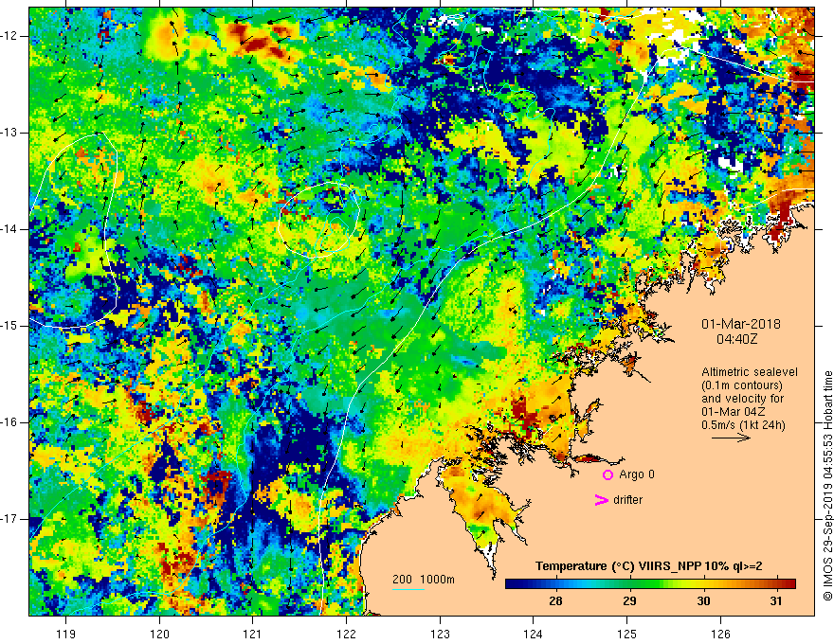Click the '0.5m/s (1kt 24h)' text
The width and height of the screenshot is (834, 644).
click(743, 425)
